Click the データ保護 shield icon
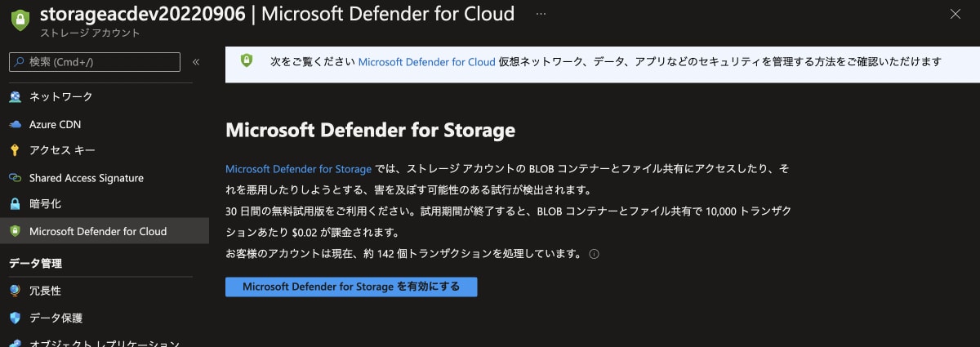The height and width of the screenshot is (347, 980). (15, 318)
